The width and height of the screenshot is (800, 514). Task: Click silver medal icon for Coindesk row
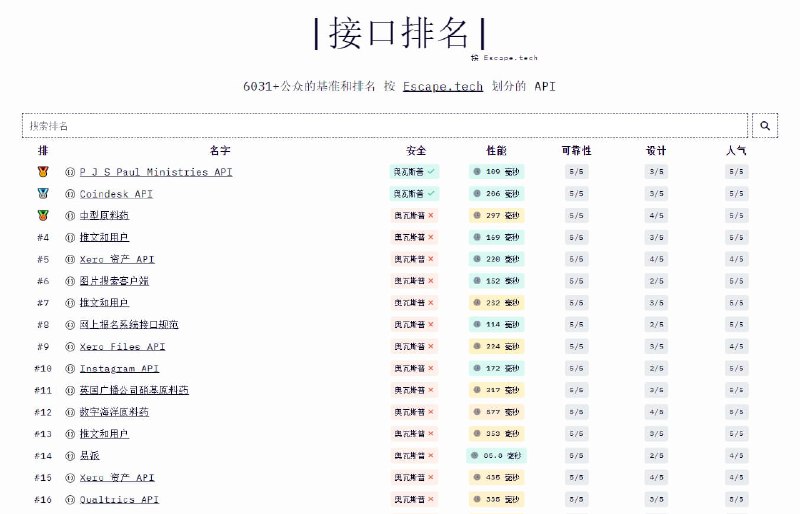tap(43, 194)
